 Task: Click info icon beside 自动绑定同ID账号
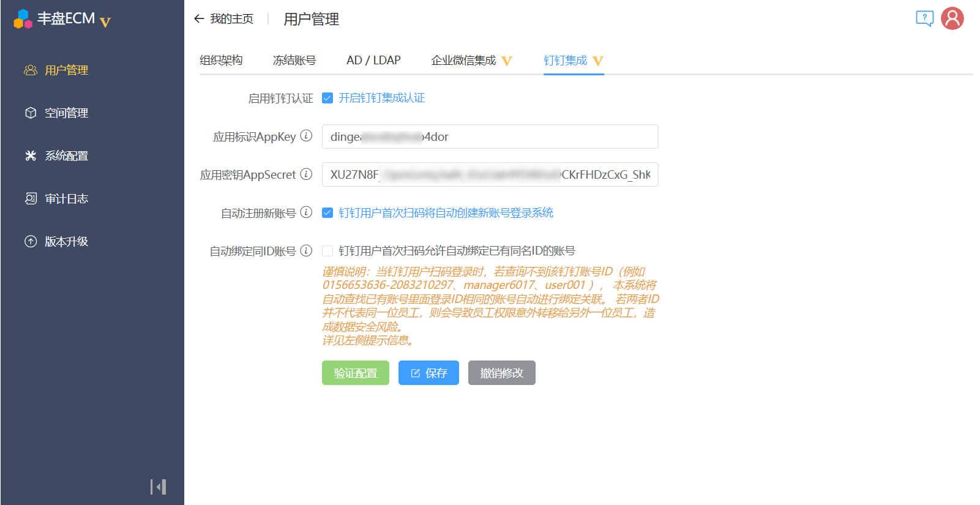(307, 250)
